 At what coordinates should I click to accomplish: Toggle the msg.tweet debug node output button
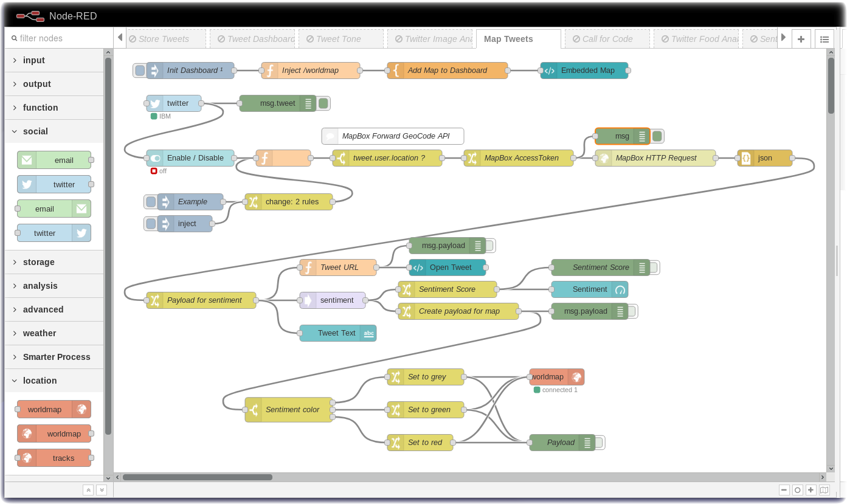point(323,103)
